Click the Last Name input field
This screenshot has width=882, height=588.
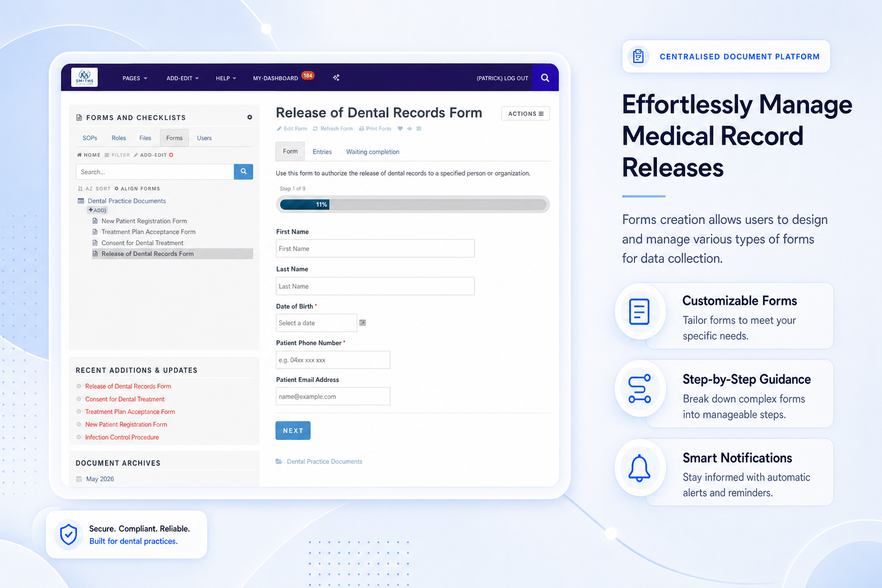(375, 286)
